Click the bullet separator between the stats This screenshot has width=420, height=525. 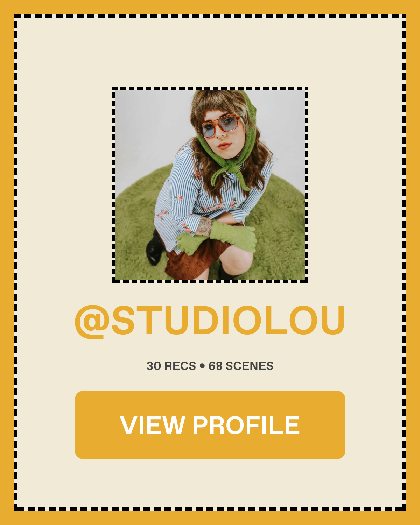click(x=202, y=366)
